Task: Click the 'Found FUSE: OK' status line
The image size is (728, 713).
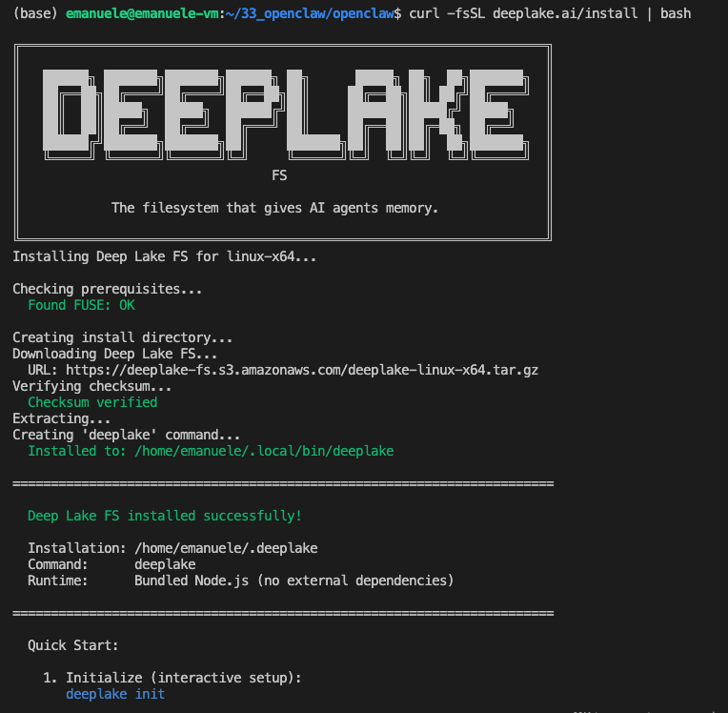Action: pyautogui.click(x=81, y=305)
